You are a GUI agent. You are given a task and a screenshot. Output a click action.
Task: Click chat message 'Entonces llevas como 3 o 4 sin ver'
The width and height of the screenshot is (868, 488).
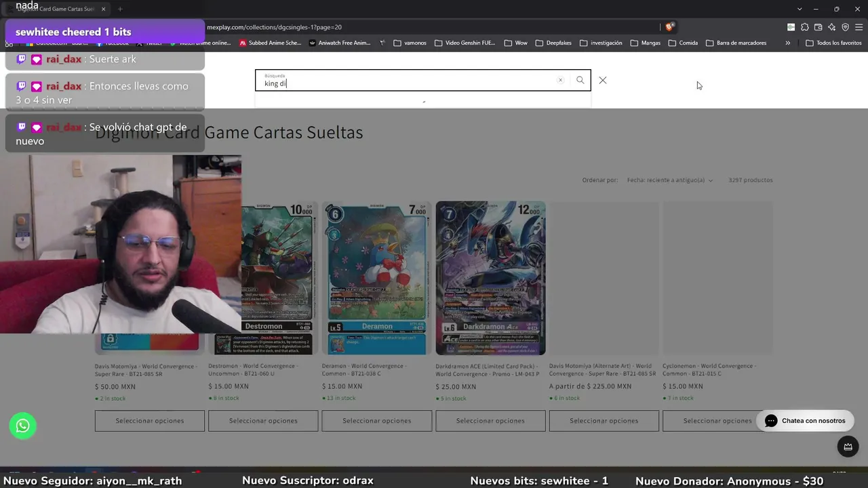point(104,93)
